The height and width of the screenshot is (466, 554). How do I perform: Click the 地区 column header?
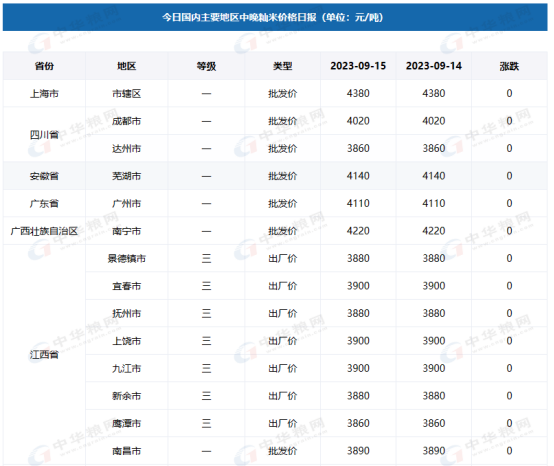pyautogui.click(x=126, y=66)
